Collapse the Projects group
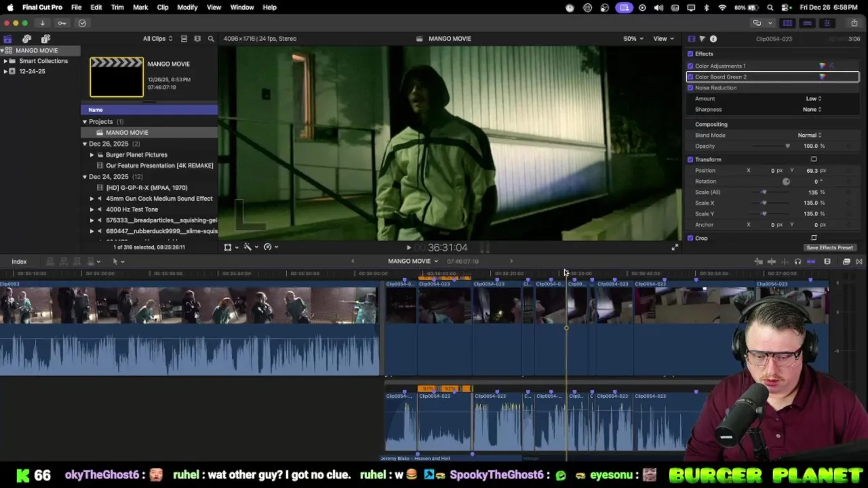The width and height of the screenshot is (868, 488). pos(85,121)
